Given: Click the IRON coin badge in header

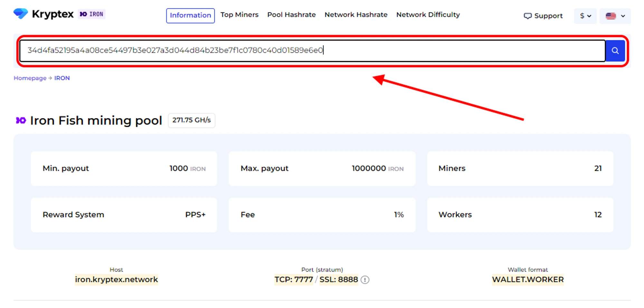Looking at the screenshot, I should tap(92, 14).
